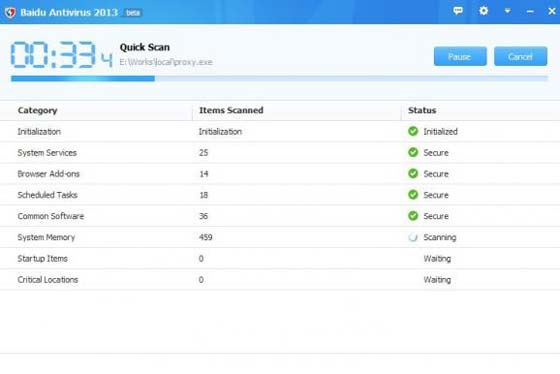Cancel the quick scan

click(x=520, y=56)
